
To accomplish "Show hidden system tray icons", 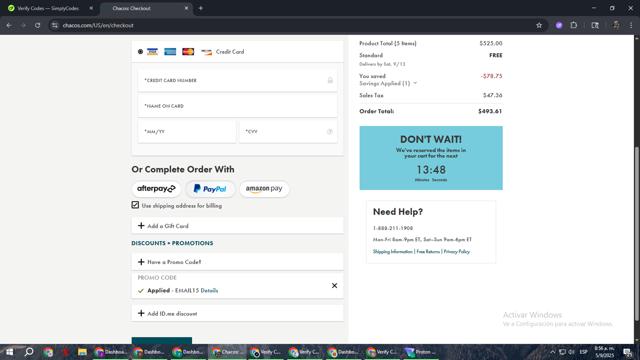I will (x=552, y=352).
